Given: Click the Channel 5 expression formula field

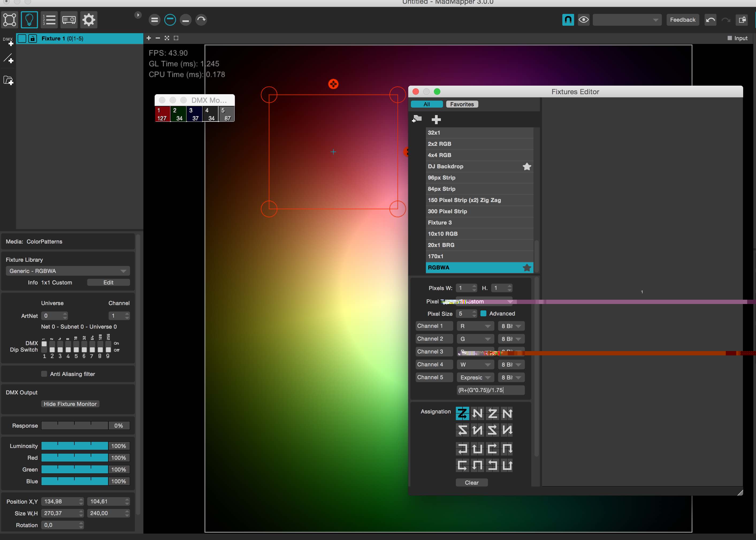Looking at the screenshot, I should click(491, 390).
